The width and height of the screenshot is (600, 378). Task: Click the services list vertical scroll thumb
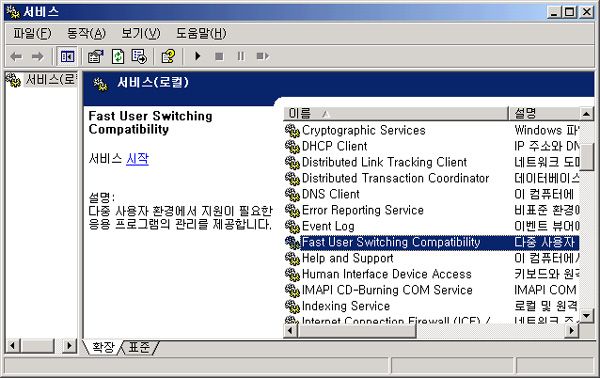click(x=587, y=156)
